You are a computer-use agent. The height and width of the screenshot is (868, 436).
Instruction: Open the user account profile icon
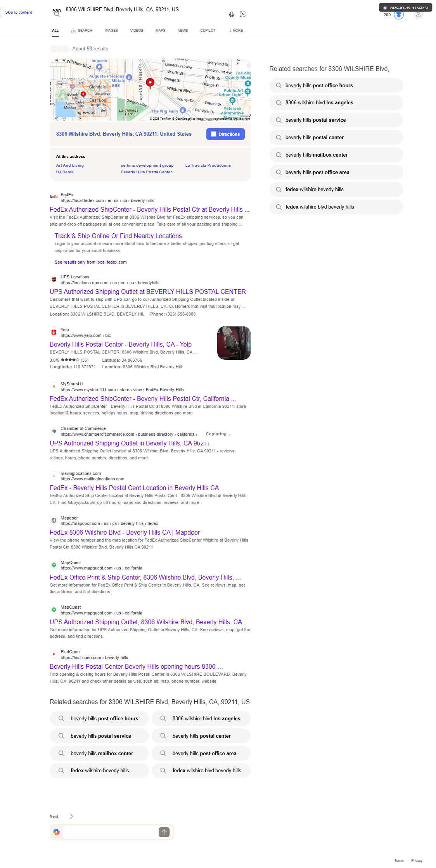point(418,15)
